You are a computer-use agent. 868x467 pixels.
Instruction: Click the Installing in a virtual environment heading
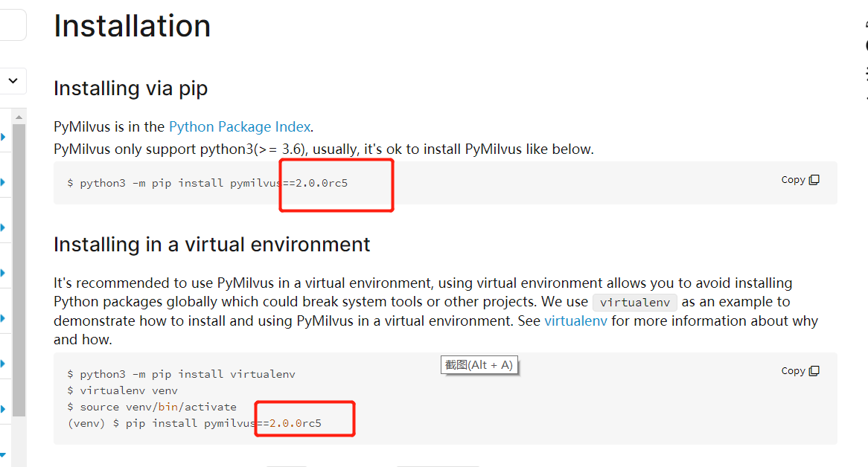pyautogui.click(x=211, y=244)
